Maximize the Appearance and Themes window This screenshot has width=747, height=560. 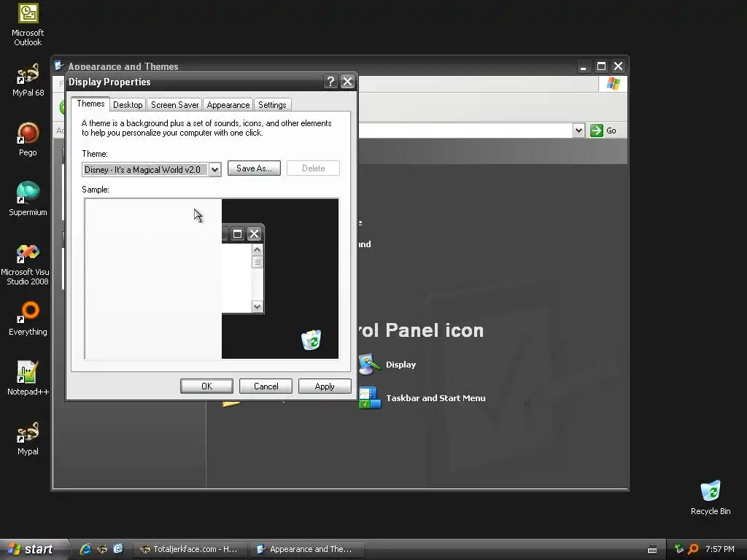click(x=601, y=66)
